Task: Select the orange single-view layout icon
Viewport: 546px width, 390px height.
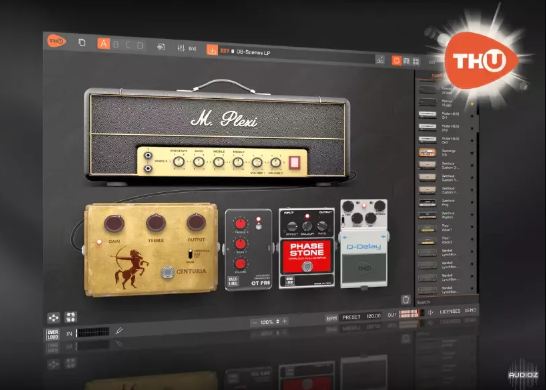Action: 396,61
